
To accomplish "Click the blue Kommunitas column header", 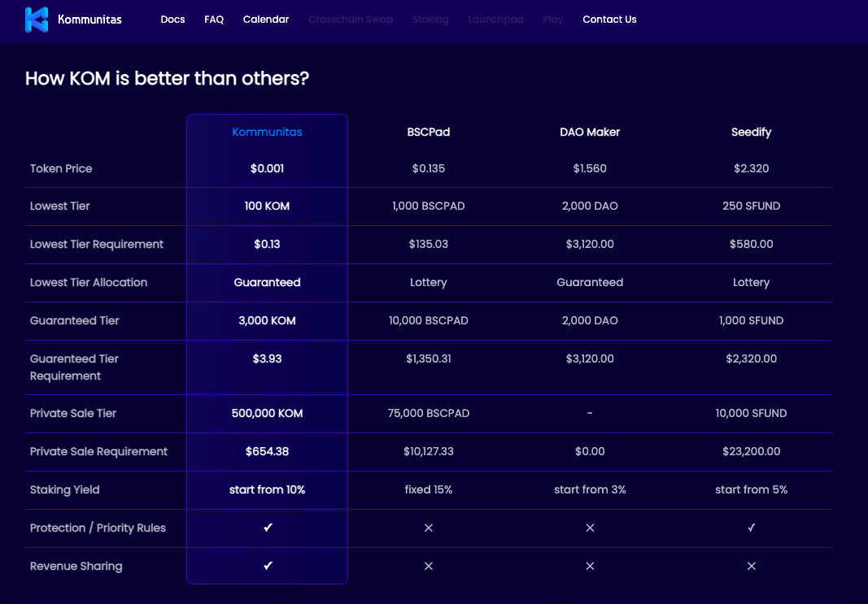I will (x=267, y=132).
